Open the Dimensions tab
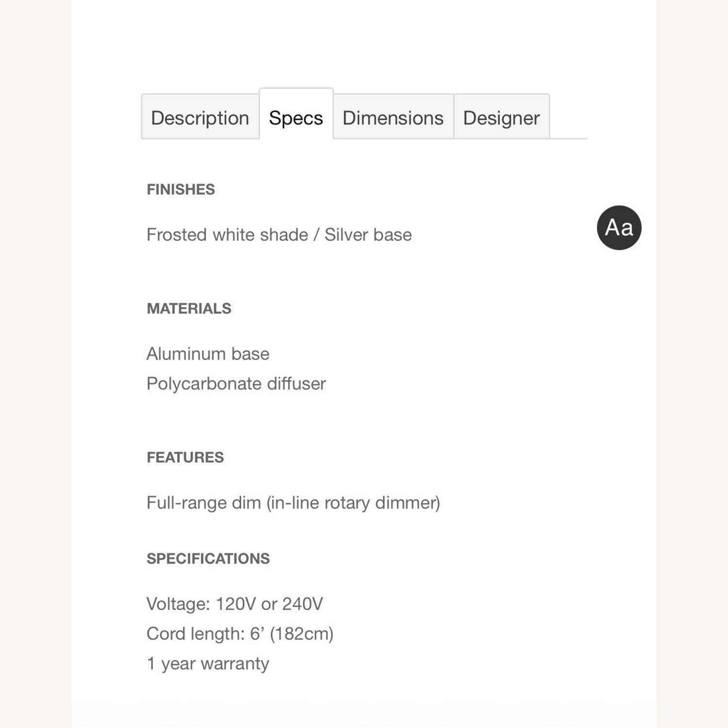This screenshot has height=728, width=728. pyautogui.click(x=393, y=118)
